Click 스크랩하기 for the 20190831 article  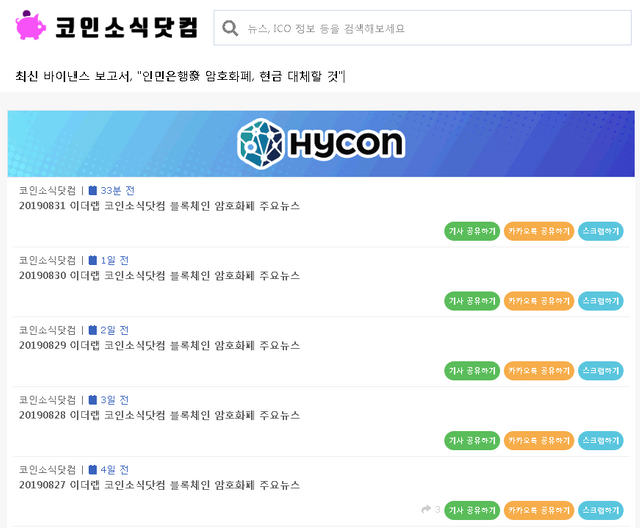pyautogui.click(x=601, y=231)
